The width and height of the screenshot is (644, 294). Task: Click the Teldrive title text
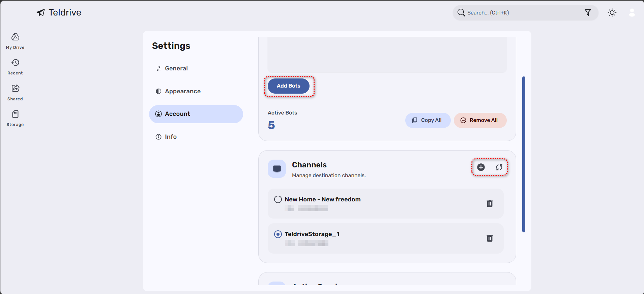click(x=65, y=12)
